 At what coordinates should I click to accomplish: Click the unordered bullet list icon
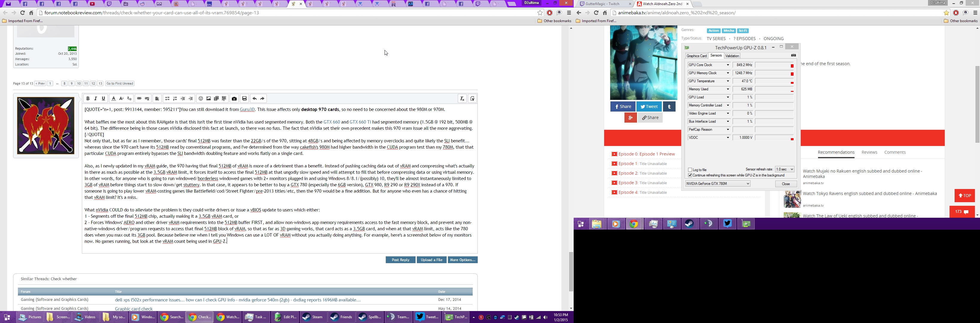(x=167, y=99)
